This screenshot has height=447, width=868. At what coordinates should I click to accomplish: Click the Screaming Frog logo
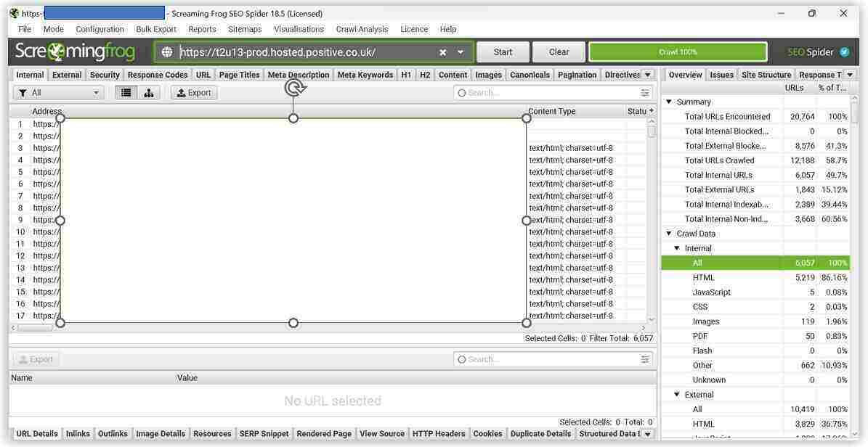pyautogui.click(x=75, y=52)
